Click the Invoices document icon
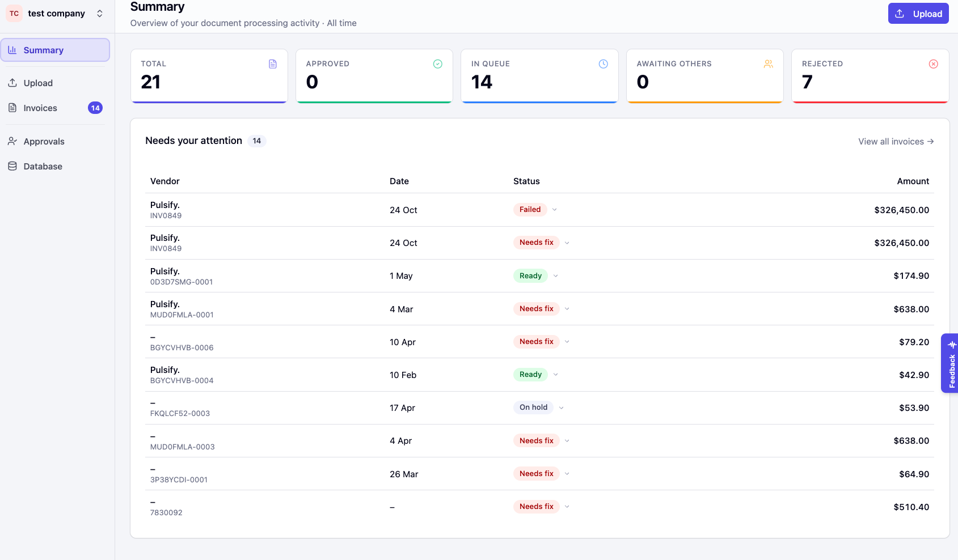This screenshot has width=958, height=560. [x=12, y=108]
